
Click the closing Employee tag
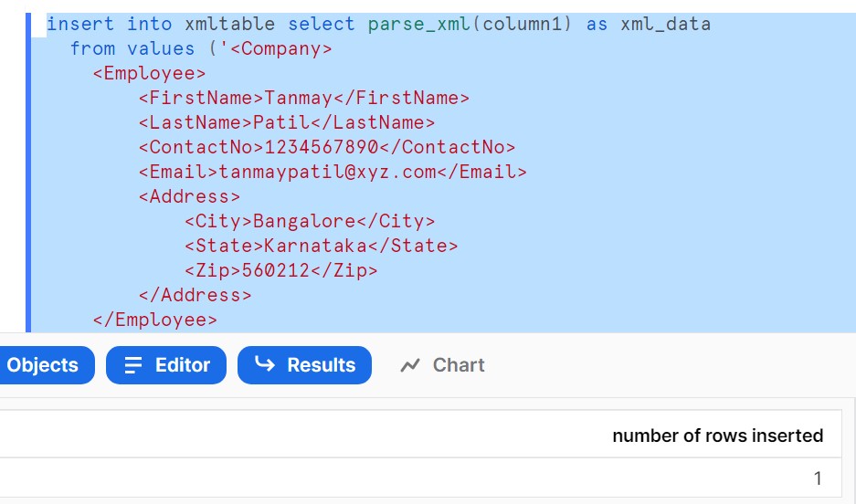(155, 320)
